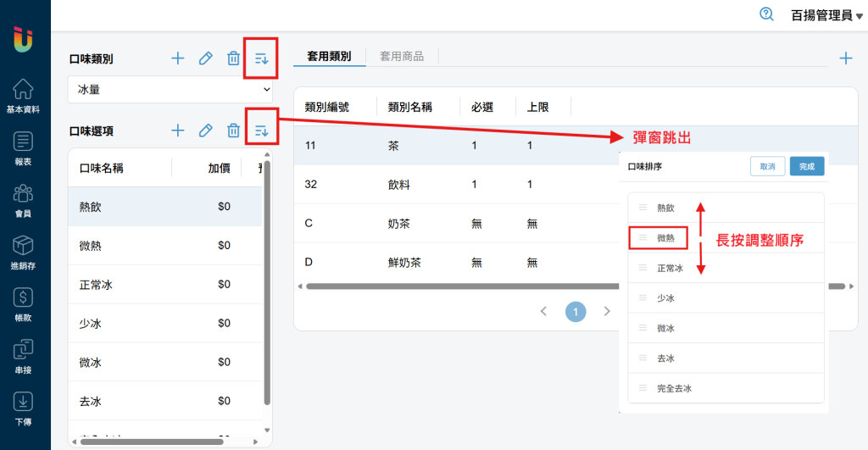Click the sort icon beside 口味類別
This screenshot has width=868, height=450.
pyautogui.click(x=261, y=58)
